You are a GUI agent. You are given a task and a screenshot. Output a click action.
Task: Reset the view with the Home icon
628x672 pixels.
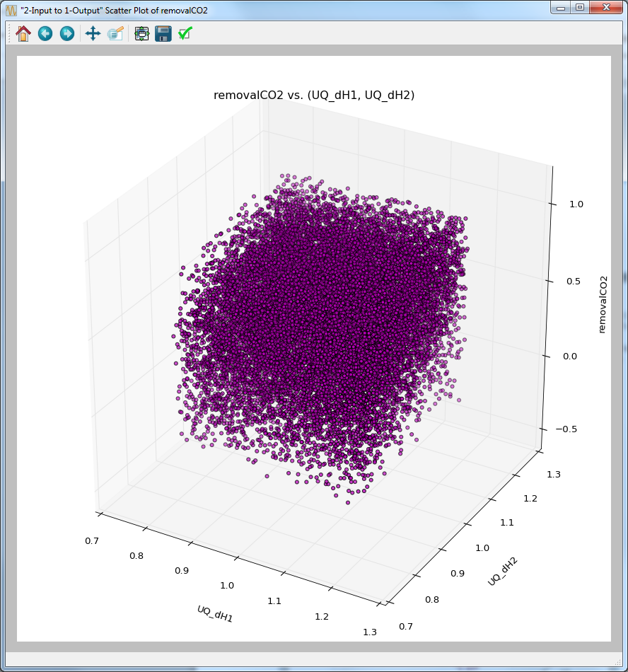[x=23, y=33]
